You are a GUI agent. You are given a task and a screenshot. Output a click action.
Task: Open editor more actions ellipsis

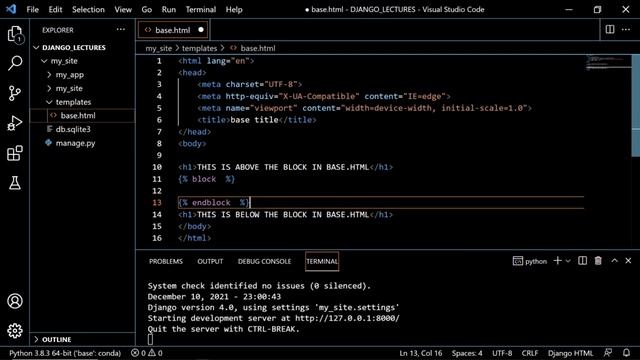coord(626,29)
